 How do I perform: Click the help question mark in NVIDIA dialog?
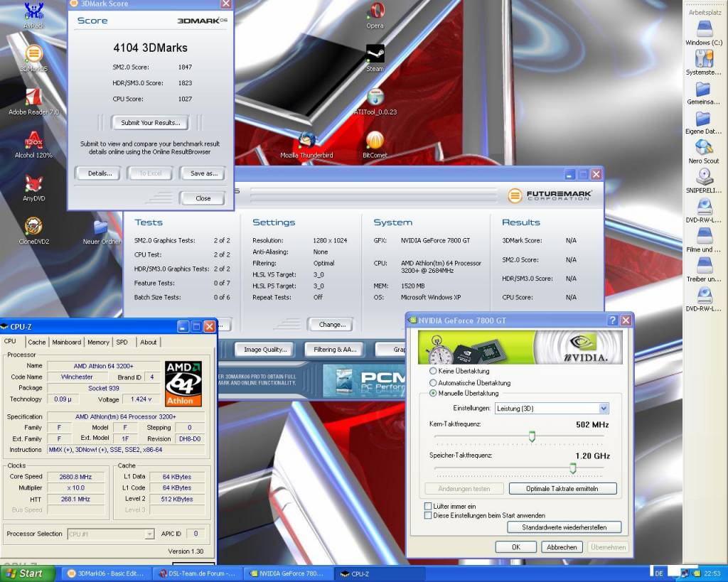pos(612,320)
